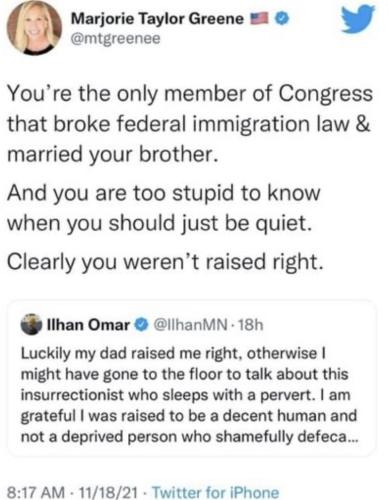Screen dimensions: 388x500
Task: Click the line 'Clearly you weren't raised right.'
Action: 165,262
